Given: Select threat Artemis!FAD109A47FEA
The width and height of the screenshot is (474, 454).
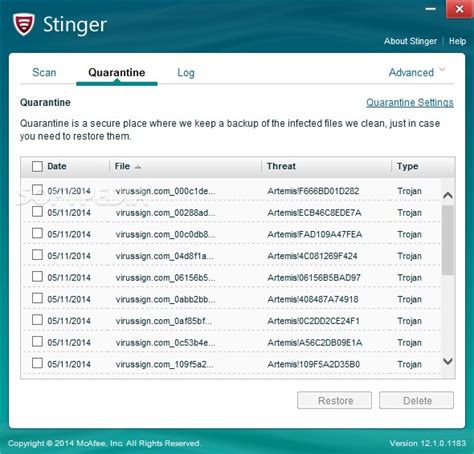Looking at the screenshot, I should 315,234.
